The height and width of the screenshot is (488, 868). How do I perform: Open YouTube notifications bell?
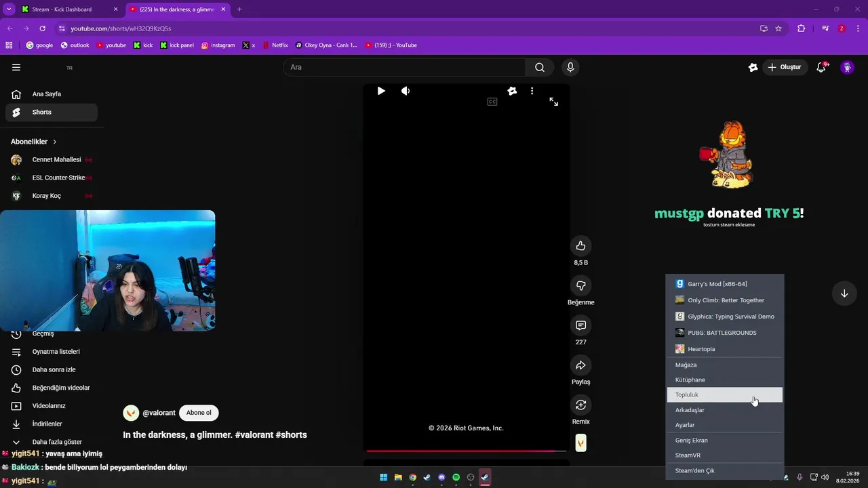click(821, 67)
